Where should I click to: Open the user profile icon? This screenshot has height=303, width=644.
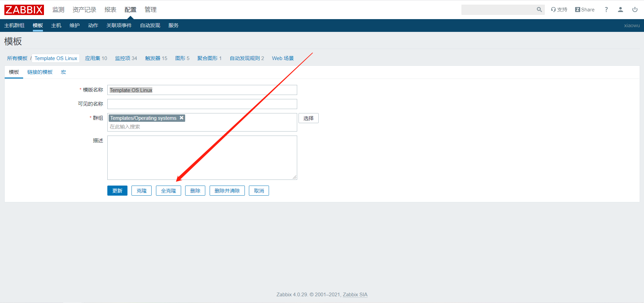[x=620, y=10]
